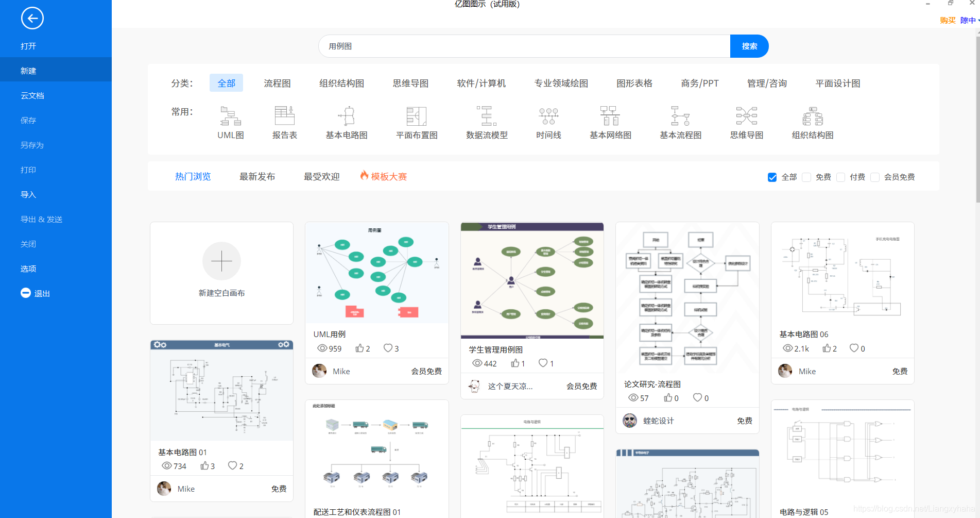Click the 购买 purchase link
The width and height of the screenshot is (980, 518).
[x=948, y=21]
